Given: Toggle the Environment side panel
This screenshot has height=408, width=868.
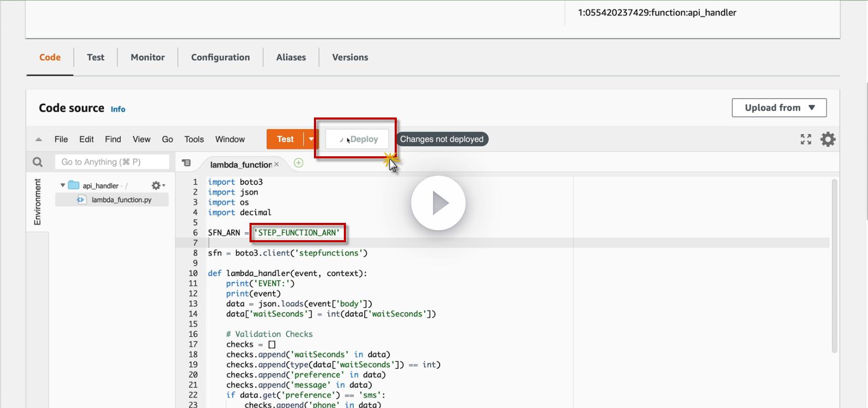Looking at the screenshot, I should pyautogui.click(x=37, y=202).
